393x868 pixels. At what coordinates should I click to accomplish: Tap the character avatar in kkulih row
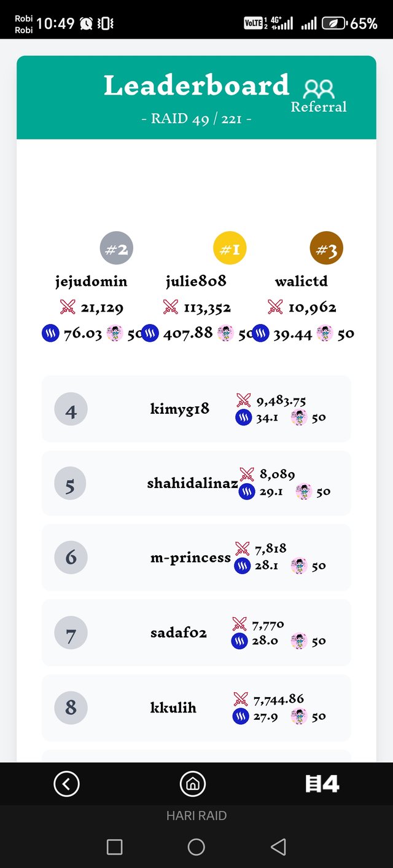point(299,717)
